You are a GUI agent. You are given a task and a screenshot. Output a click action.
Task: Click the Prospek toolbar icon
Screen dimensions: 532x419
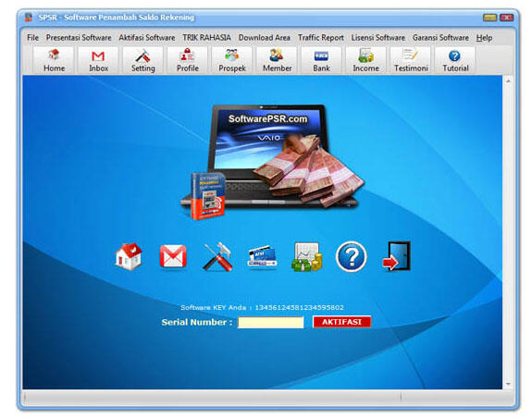click(x=232, y=60)
